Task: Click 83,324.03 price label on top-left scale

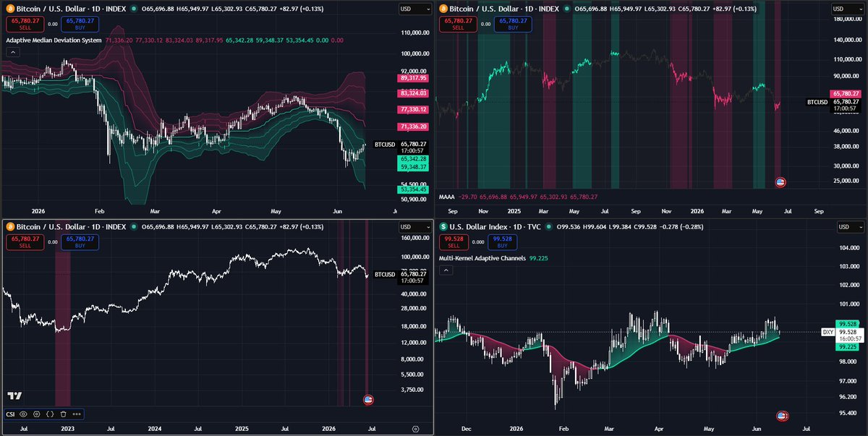Action: [413, 93]
